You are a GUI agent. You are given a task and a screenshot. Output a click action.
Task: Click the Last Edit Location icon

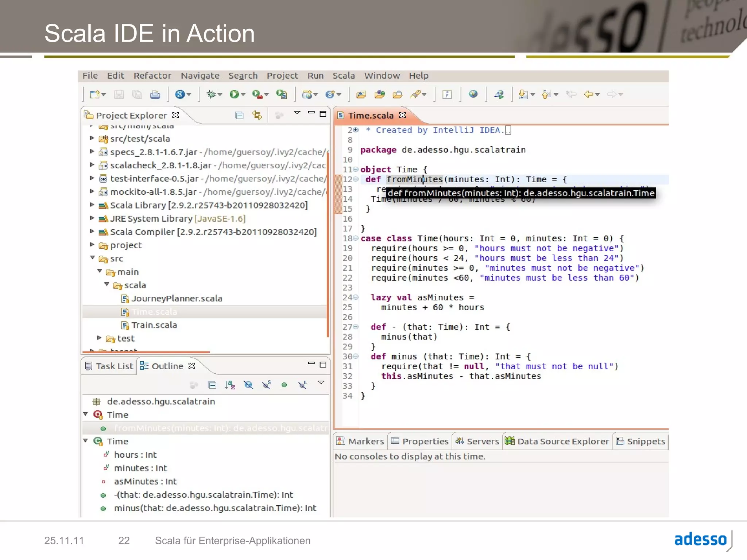[571, 94]
